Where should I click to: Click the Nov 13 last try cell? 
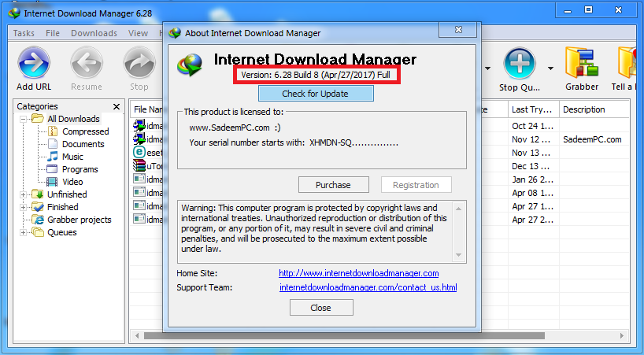(533, 153)
